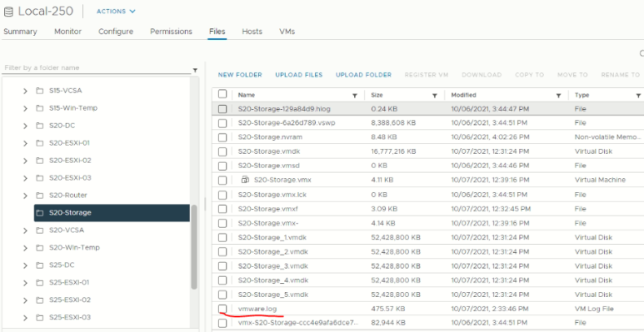This screenshot has width=644, height=332.
Task: Switch to the Summary tab
Action: click(20, 32)
